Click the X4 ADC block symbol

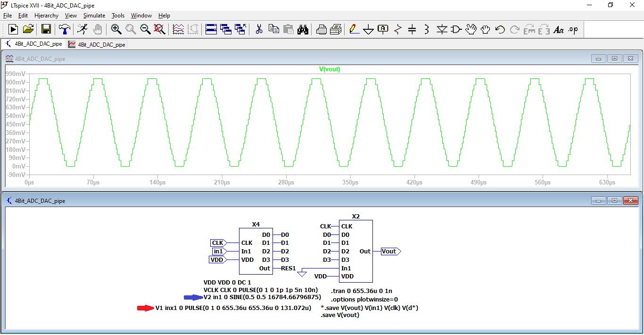tap(256, 251)
